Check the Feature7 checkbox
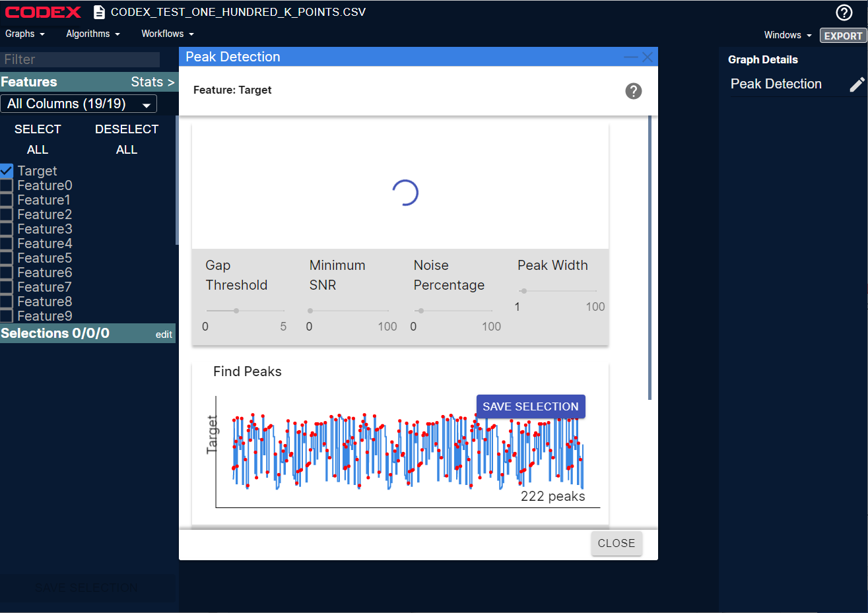Viewport: 868px width, 613px height. pos(7,287)
